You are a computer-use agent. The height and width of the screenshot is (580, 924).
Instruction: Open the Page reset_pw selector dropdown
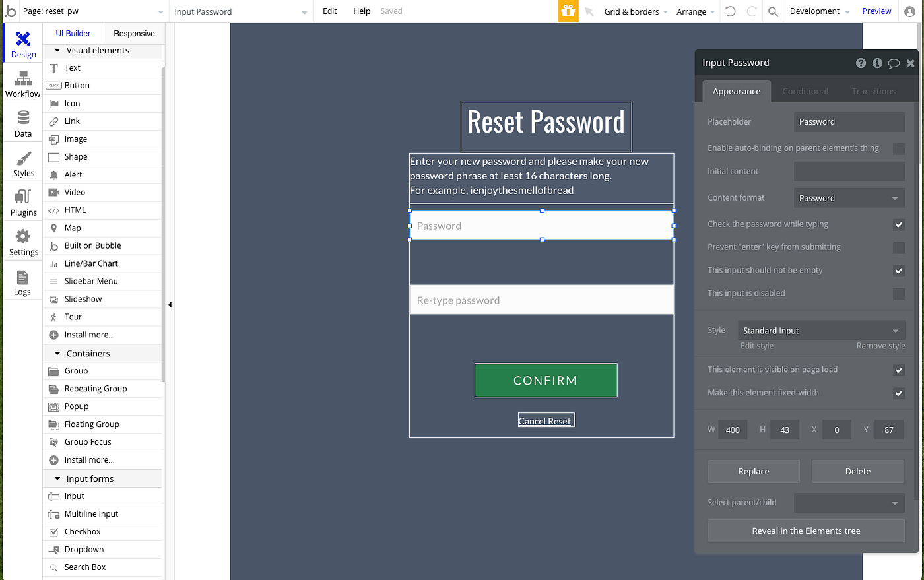click(93, 12)
